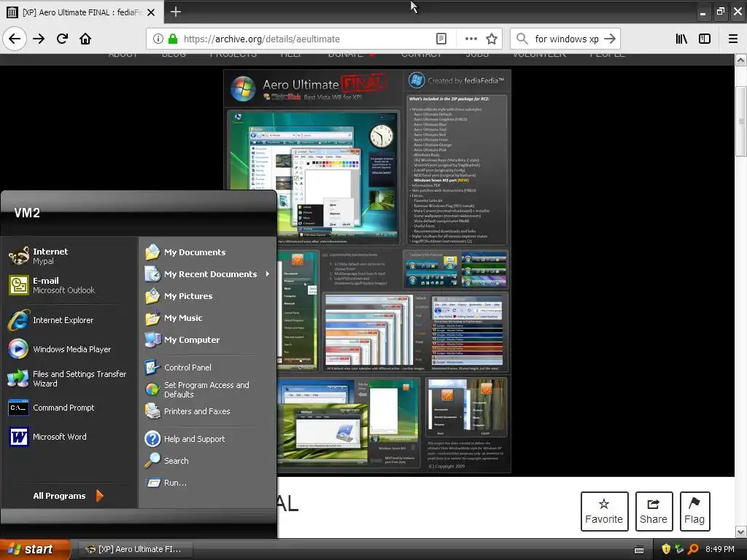
Task: Reload the current page
Action: tap(62, 39)
